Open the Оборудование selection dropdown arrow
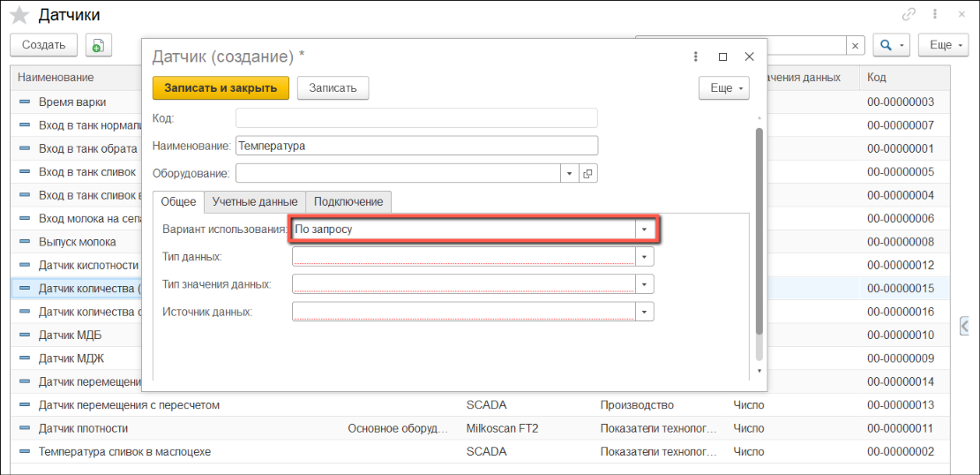 coord(569,174)
